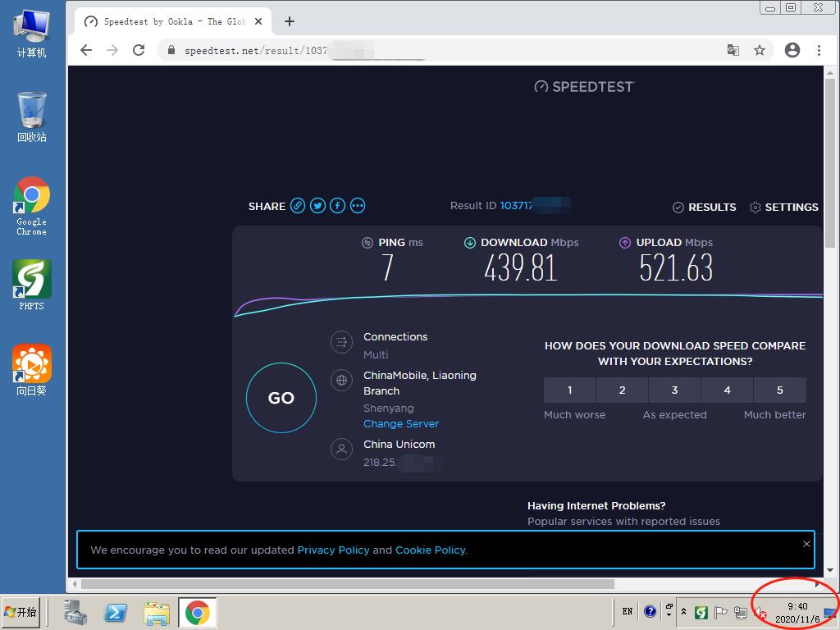Rate download speed as 5
The height and width of the screenshot is (630, 840).
pyautogui.click(x=780, y=390)
